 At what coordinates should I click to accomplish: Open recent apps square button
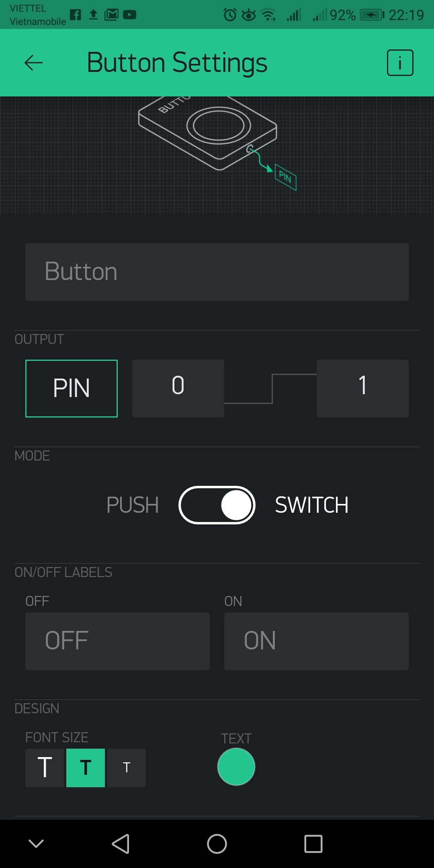(x=313, y=843)
